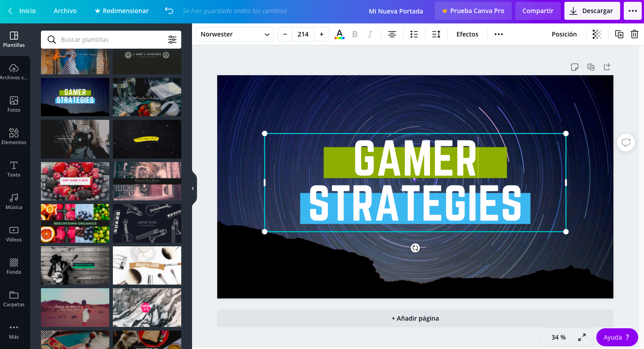Open the Texto tab
Viewport: 644px width, 349px height.
[14, 169]
